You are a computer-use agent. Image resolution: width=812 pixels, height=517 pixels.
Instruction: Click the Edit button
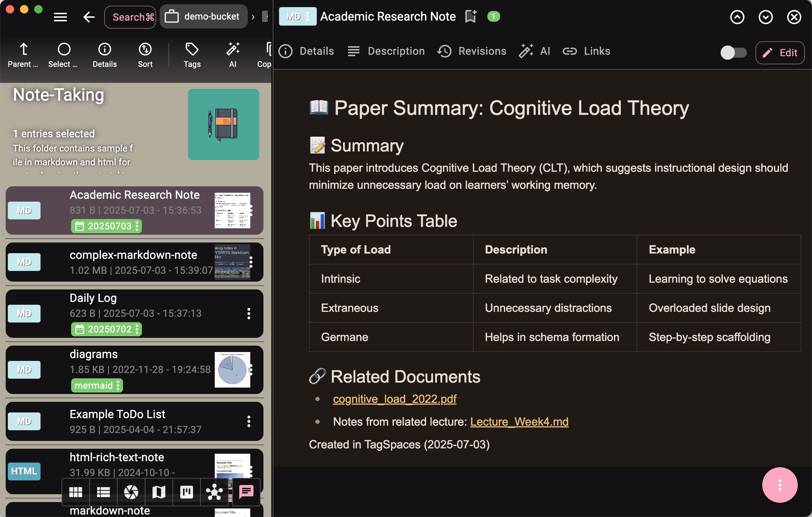click(x=780, y=53)
